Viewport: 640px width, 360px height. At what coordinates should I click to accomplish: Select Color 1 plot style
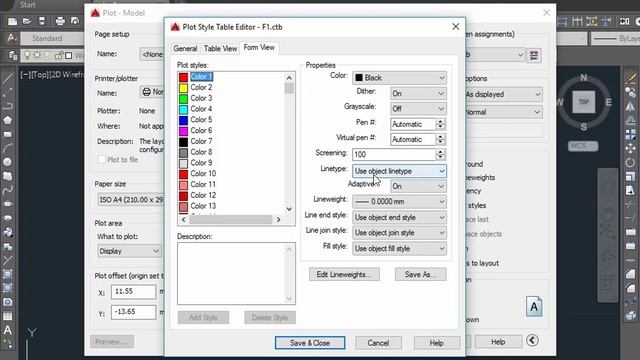pyautogui.click(x=201, y=77)
